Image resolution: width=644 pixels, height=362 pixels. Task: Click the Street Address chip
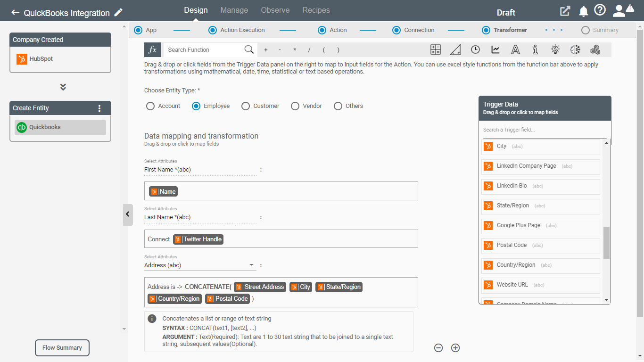260,287
